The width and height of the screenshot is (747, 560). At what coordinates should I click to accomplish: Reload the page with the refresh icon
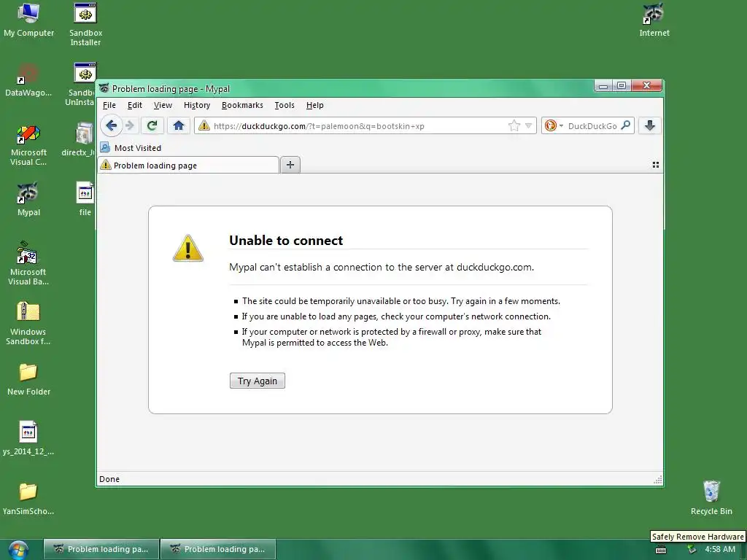pos(152,125)
